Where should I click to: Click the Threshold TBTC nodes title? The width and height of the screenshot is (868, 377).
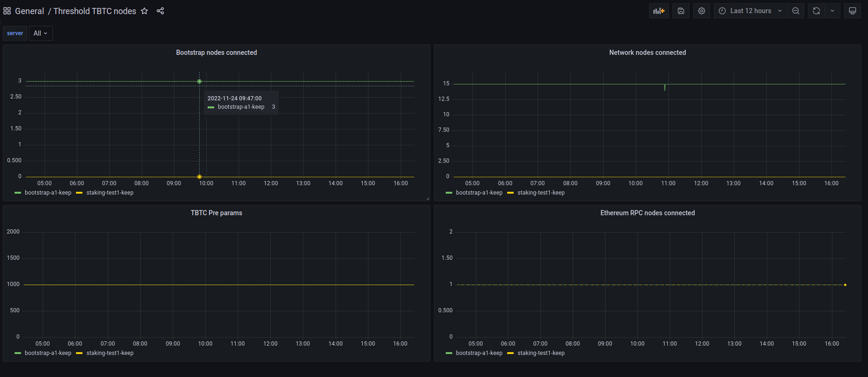[x=95, y=11]
